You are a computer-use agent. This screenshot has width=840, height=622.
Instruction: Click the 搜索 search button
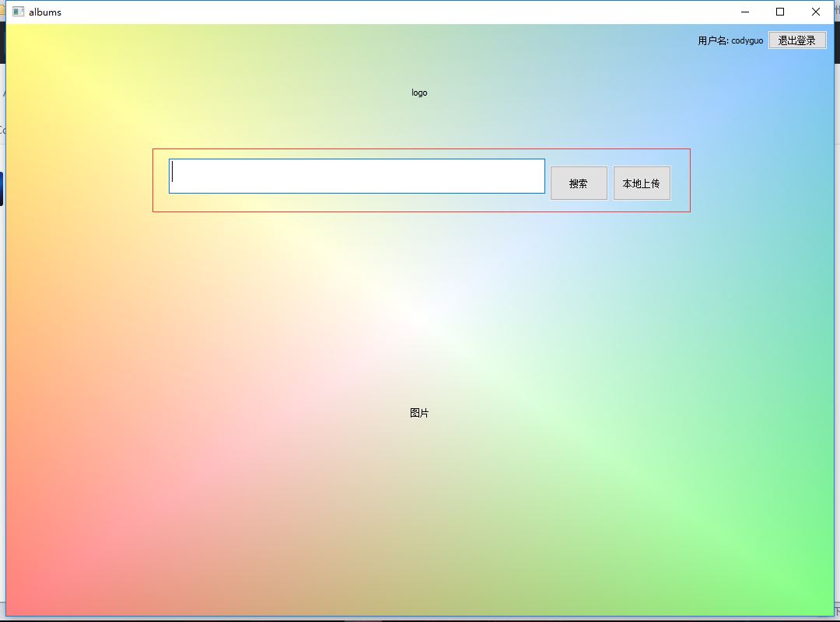579,182
